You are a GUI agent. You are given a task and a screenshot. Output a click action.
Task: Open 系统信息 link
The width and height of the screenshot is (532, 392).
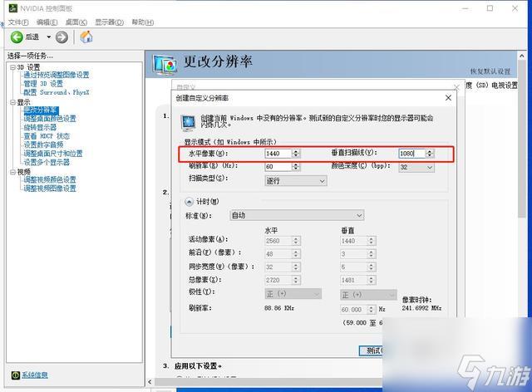click(35, 375)
